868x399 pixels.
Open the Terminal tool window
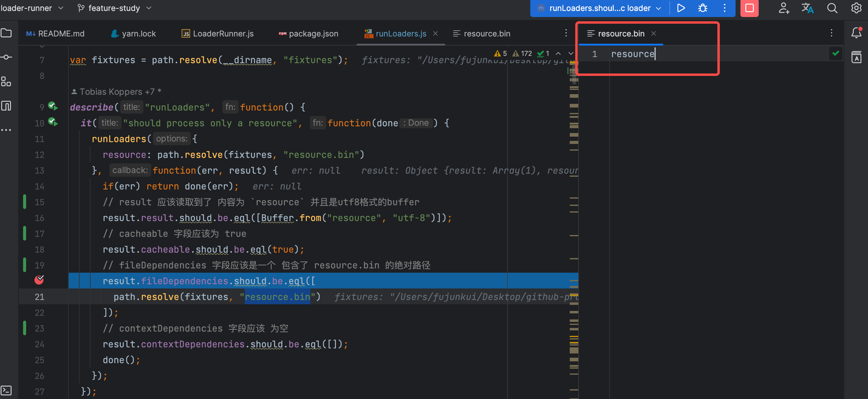(6, 390)
